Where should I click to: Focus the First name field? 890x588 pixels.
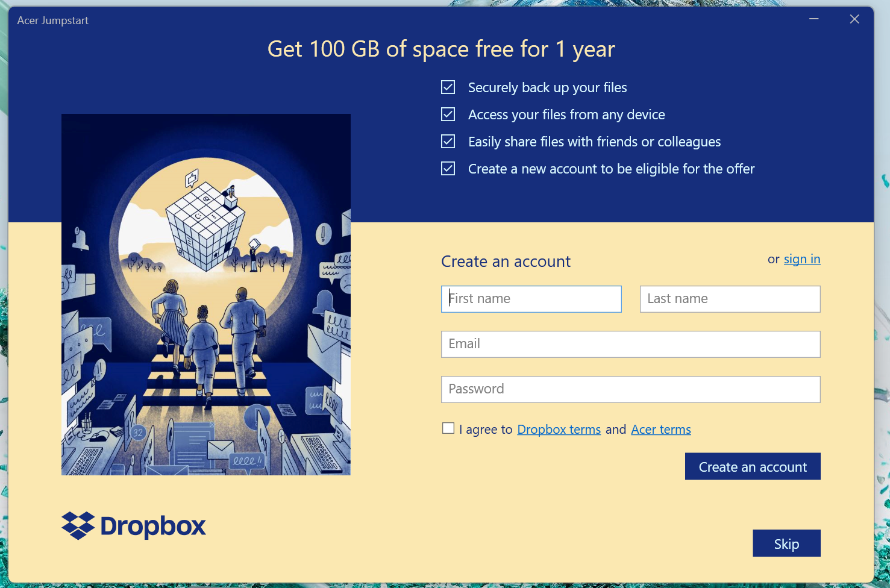pos(531,299)
